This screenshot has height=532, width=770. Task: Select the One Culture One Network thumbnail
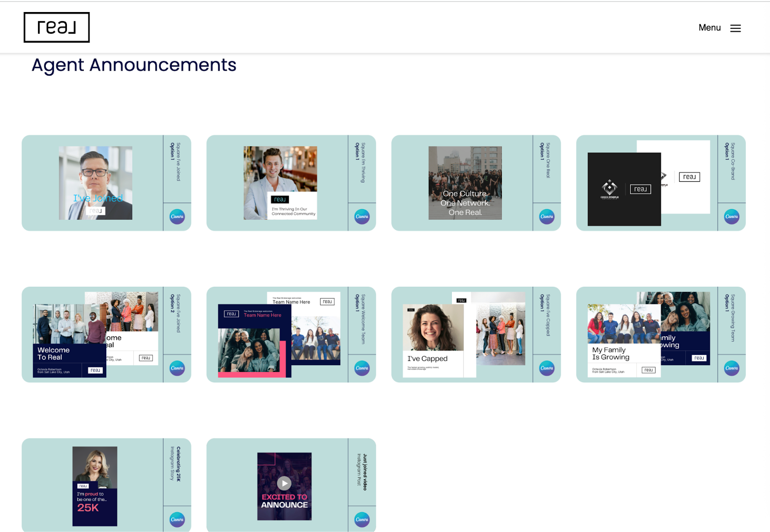click(x=465, y=183)
